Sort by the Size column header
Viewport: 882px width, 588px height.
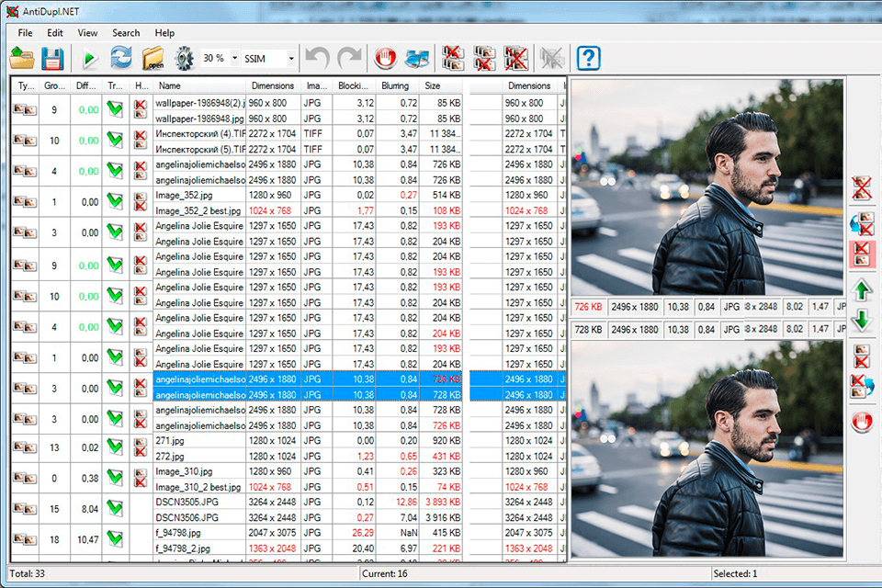441,86
